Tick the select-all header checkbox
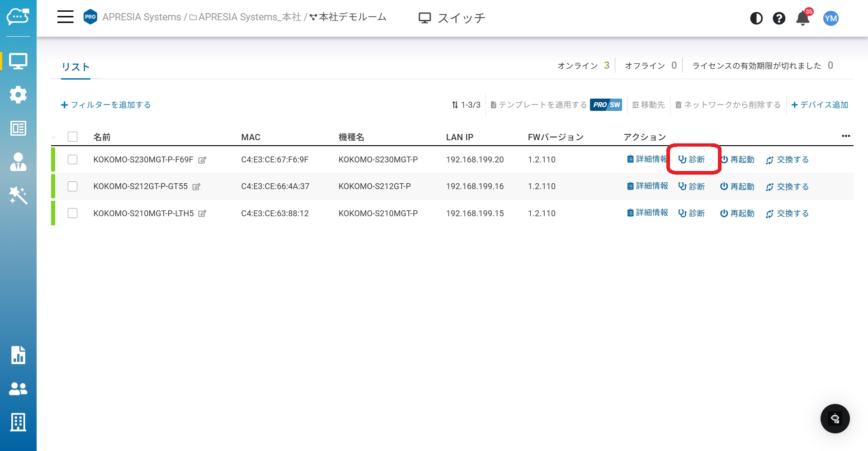This screenshot has width=868, height=451. pyautogui.click(x=72, y=137)
